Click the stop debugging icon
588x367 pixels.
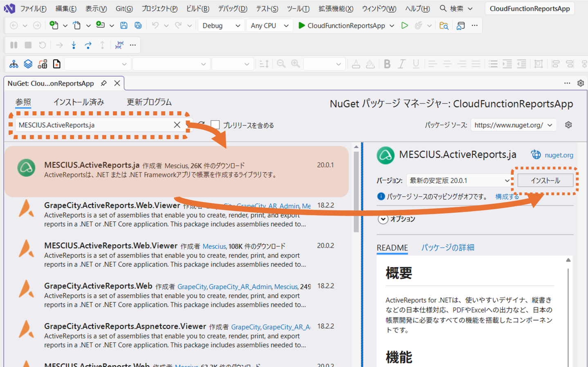pyautogui.click(x=28, y=45)
